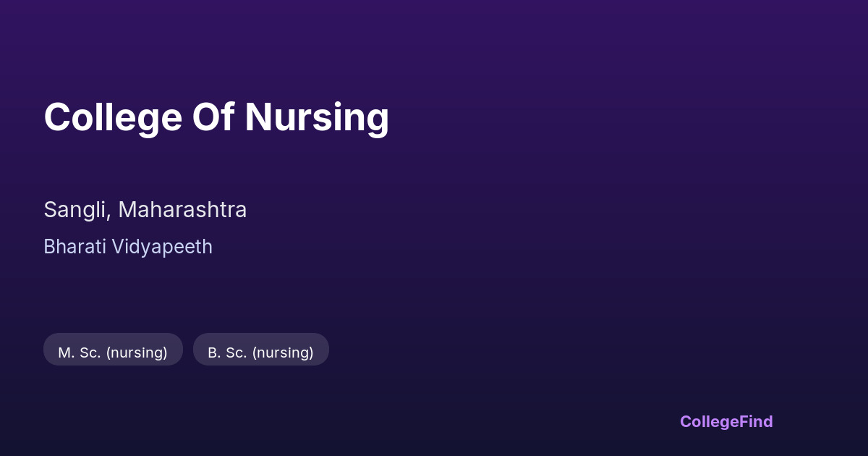Image resolution: width=868 pixels, height=456 pixels.
Task: Click the CollegeFind brand logo
Action: click(726, 421)
